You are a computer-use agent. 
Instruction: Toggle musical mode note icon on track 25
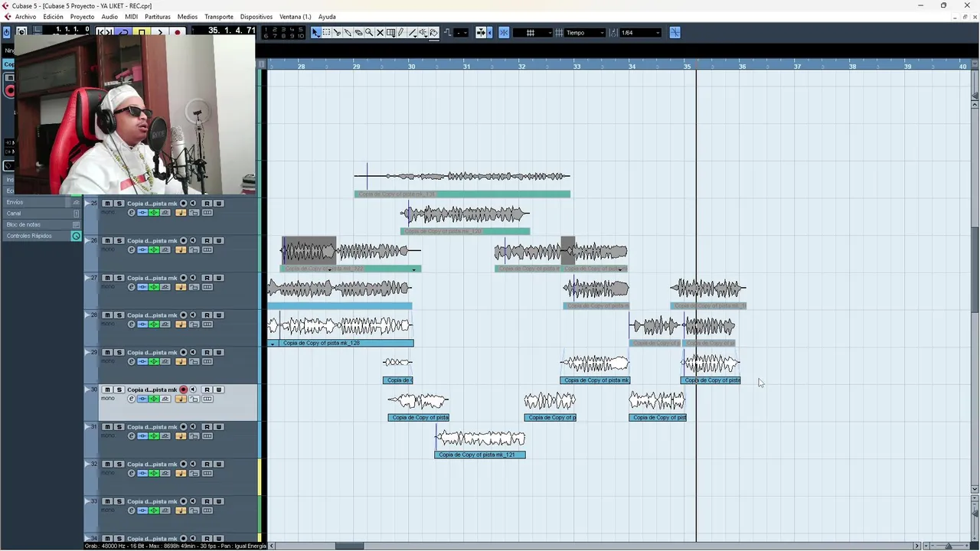pos(181,213)
